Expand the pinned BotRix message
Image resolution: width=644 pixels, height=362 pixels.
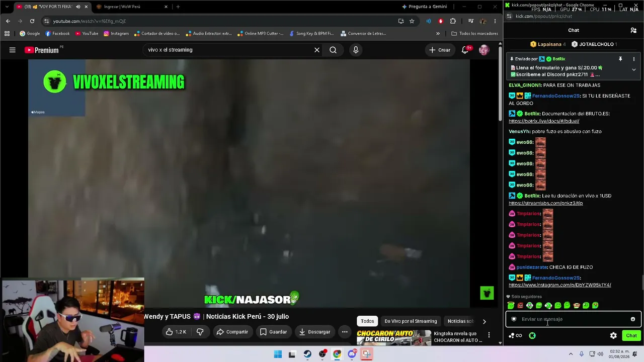633,70
